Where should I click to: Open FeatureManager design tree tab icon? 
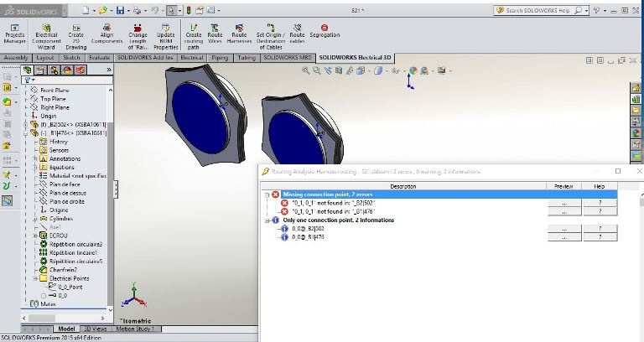tap(28, 70)
